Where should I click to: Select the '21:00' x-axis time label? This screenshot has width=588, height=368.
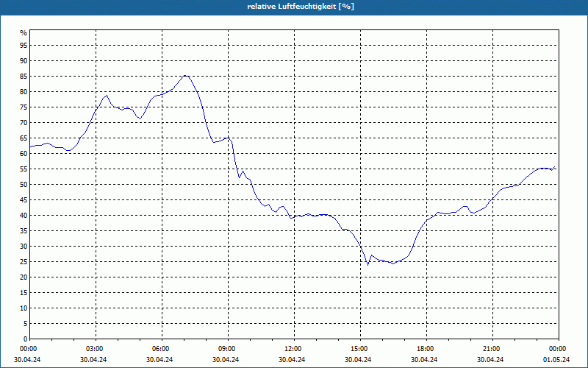point(491,349)
